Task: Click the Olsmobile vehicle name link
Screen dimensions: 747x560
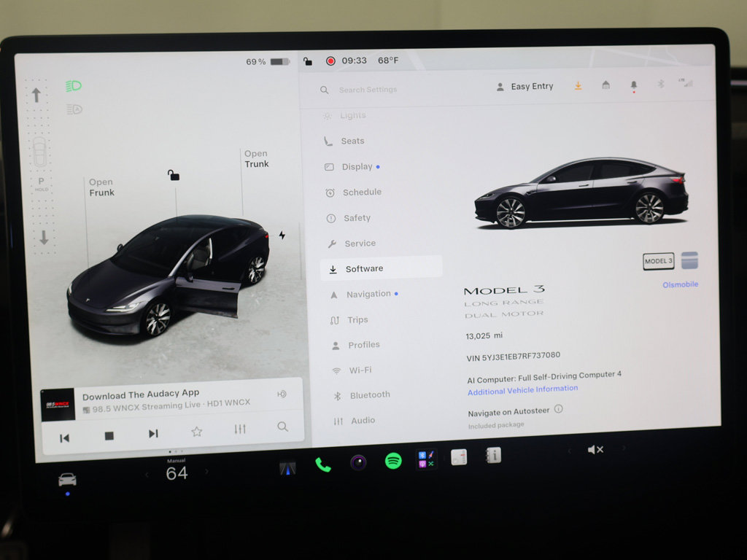Action: click(681, 284)
